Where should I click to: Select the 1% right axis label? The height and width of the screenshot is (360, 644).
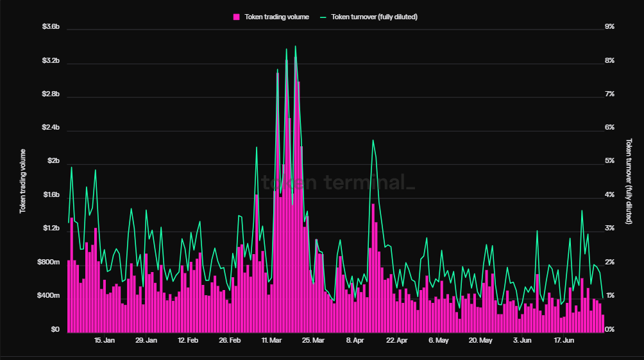pos(610,295)
